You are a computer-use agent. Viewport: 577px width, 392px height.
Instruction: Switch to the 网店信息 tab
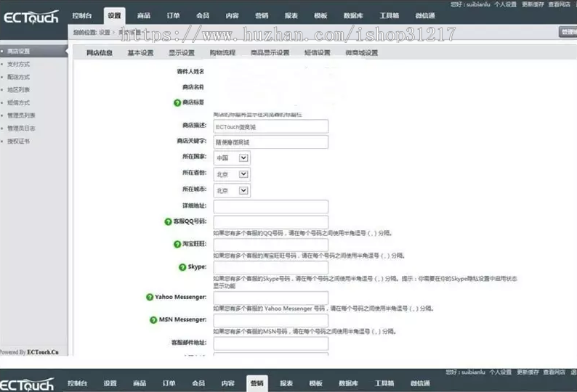100,53
